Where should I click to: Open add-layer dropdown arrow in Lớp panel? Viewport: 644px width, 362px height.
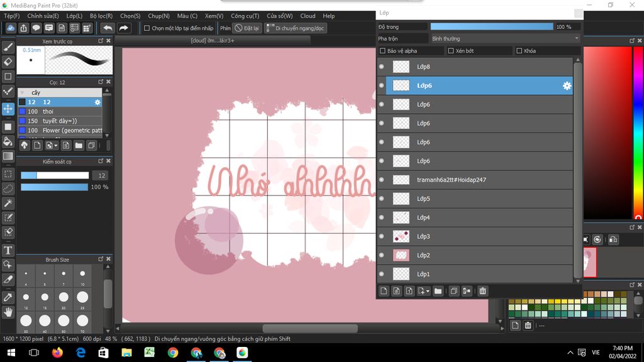coord(428,291)
